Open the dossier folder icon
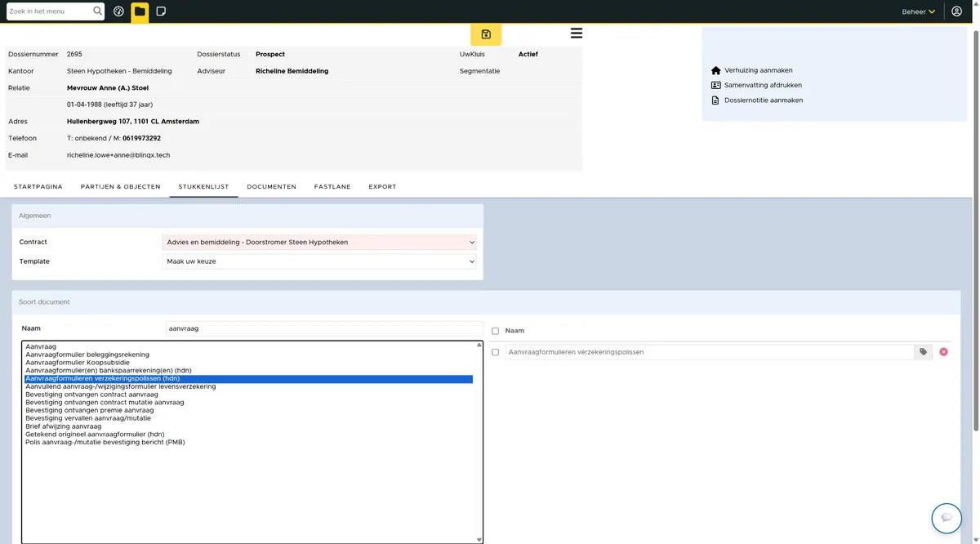This screenshot has width=980, height=544. point(140,11)
